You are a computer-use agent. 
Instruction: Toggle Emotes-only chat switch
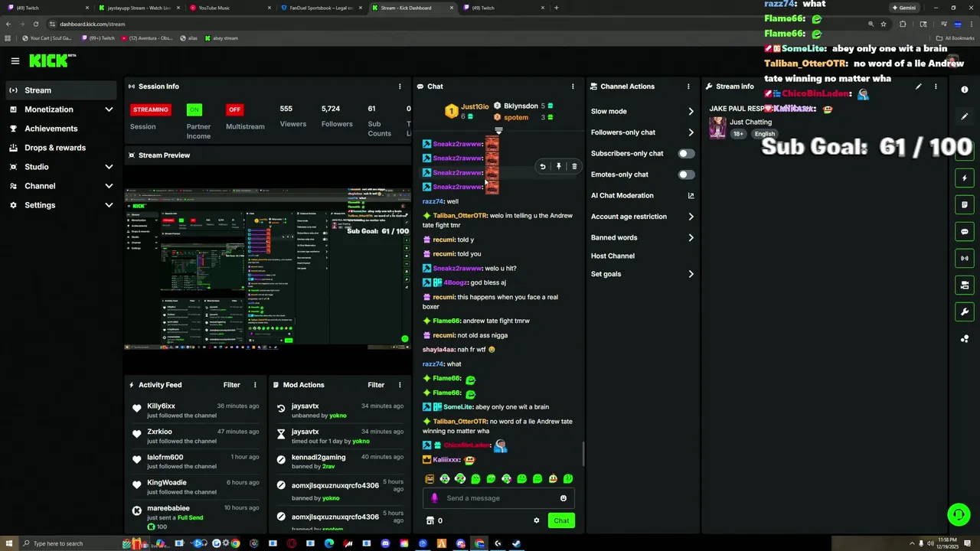pyautogui.click(x=686, y=174)
